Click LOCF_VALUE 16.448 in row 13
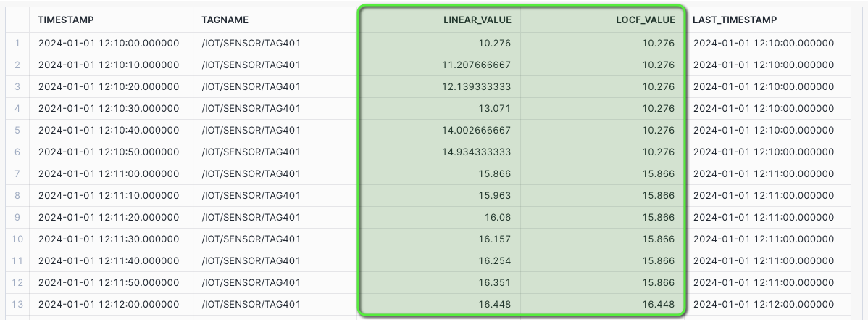This screenshot has width=868, height=320. pos(658,305)
